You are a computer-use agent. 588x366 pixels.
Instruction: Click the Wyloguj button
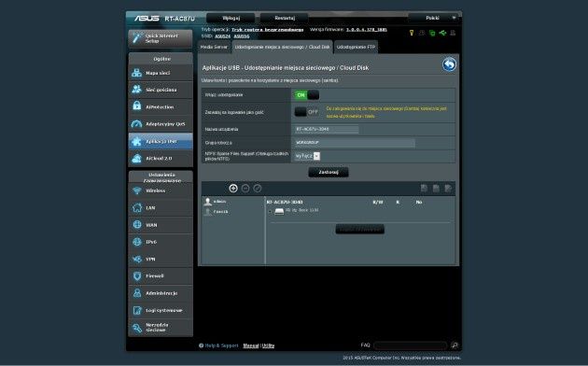click(x=231, y=18)
